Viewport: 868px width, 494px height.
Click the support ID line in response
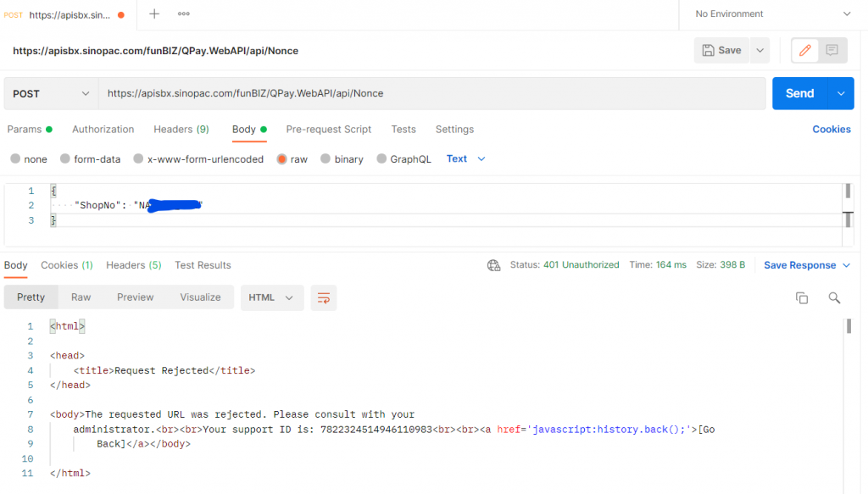[x=393, y=430]
